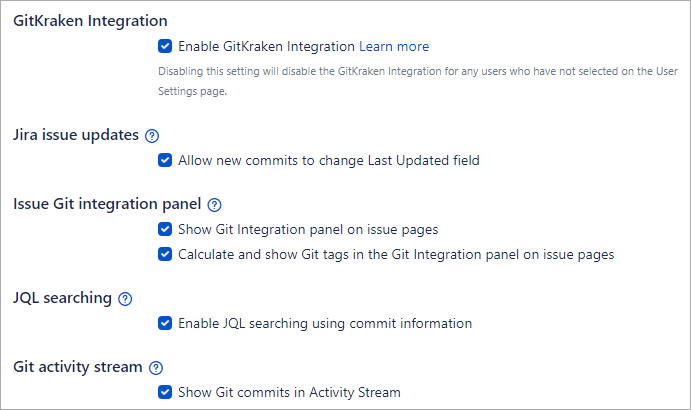
Task: Click the JQL searching help icon
Action: click(x=125, y=299)
